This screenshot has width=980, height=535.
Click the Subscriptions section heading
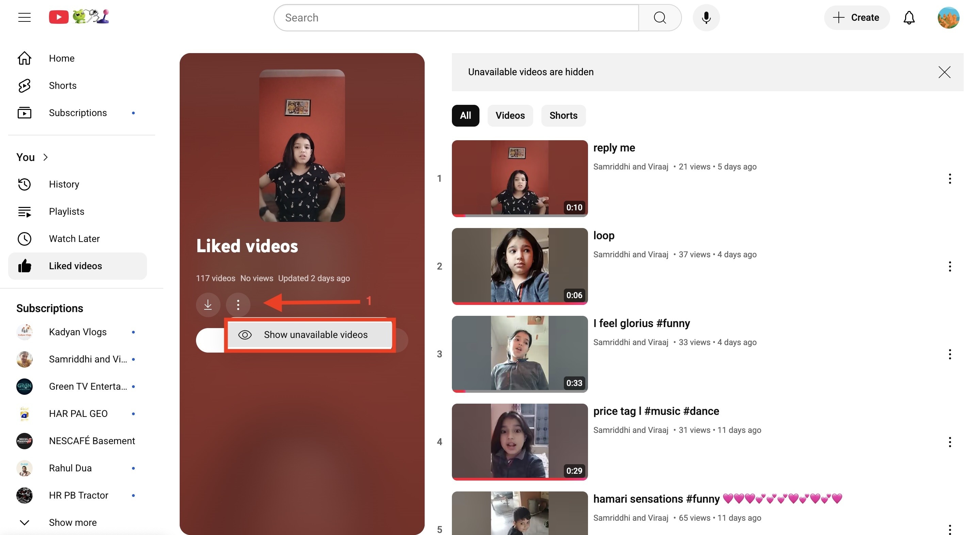click(50, 308)
